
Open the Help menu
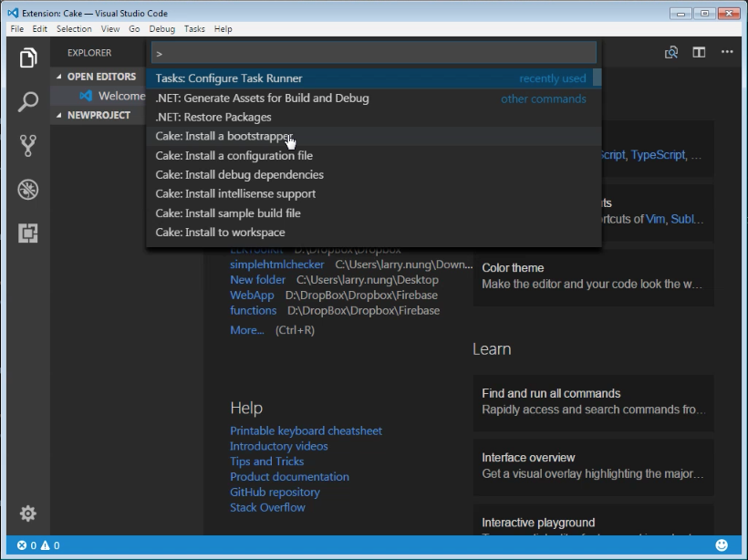(223, 29)
